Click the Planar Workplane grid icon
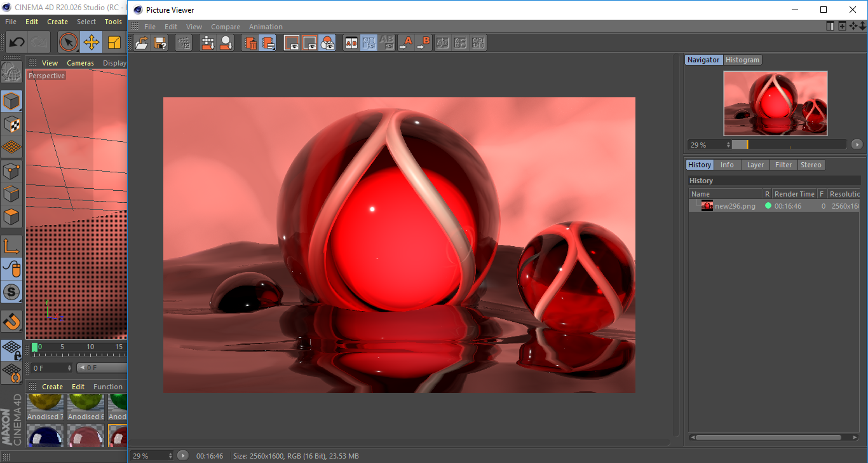The width and height of the screenshot is (868, 463). [11, 373]
